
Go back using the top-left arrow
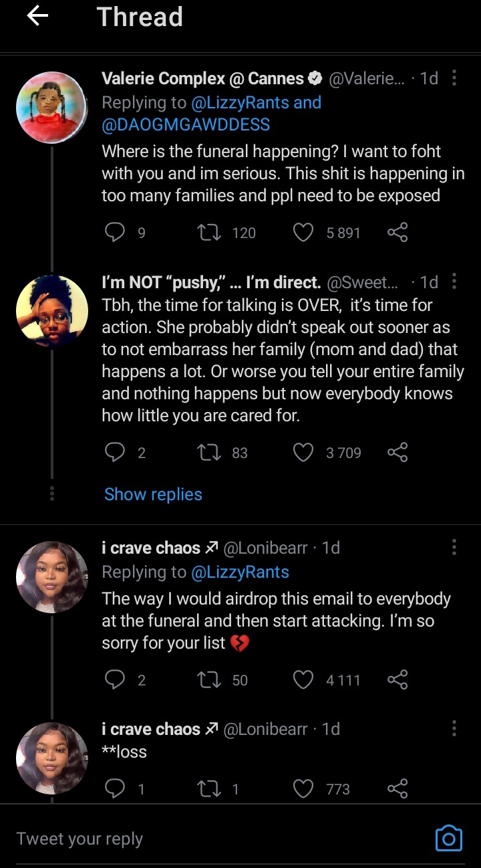pos(37,17)
